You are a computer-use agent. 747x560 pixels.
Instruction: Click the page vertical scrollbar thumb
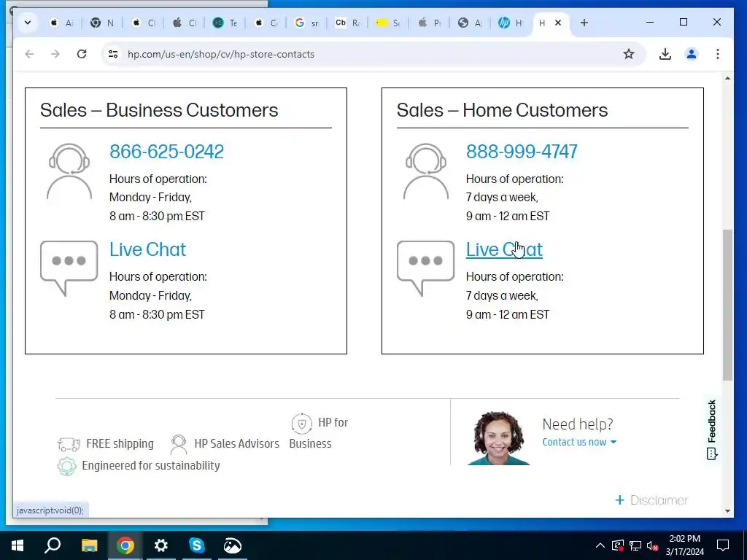pos(727,305)
